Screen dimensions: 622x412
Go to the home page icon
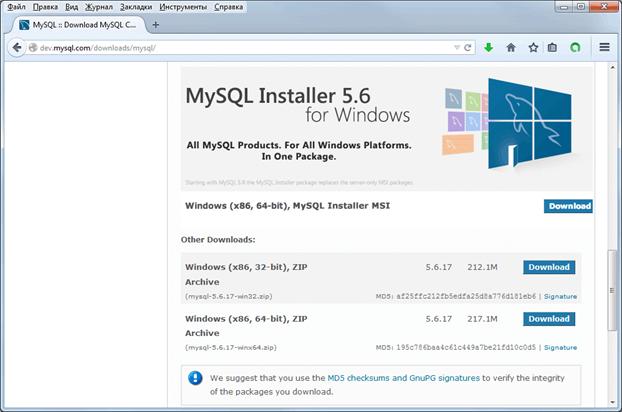click(x=511, y=48)
